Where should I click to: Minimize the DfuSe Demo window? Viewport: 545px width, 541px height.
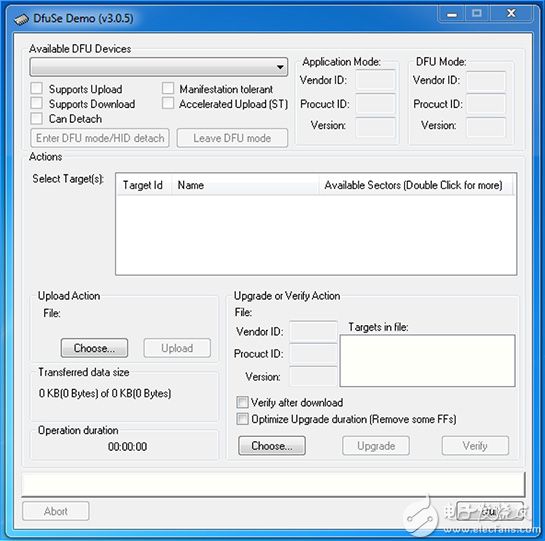452,14
